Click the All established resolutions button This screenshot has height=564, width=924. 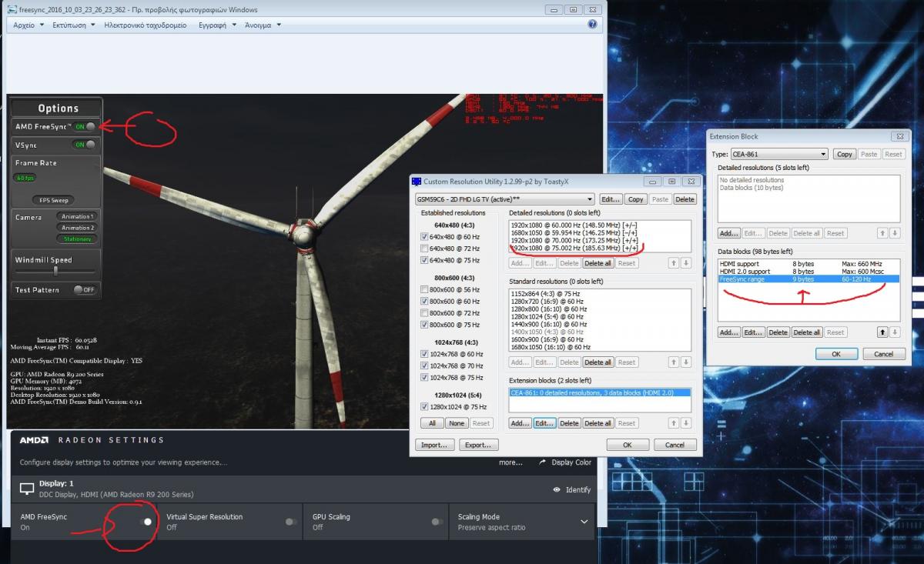(433, 423)
